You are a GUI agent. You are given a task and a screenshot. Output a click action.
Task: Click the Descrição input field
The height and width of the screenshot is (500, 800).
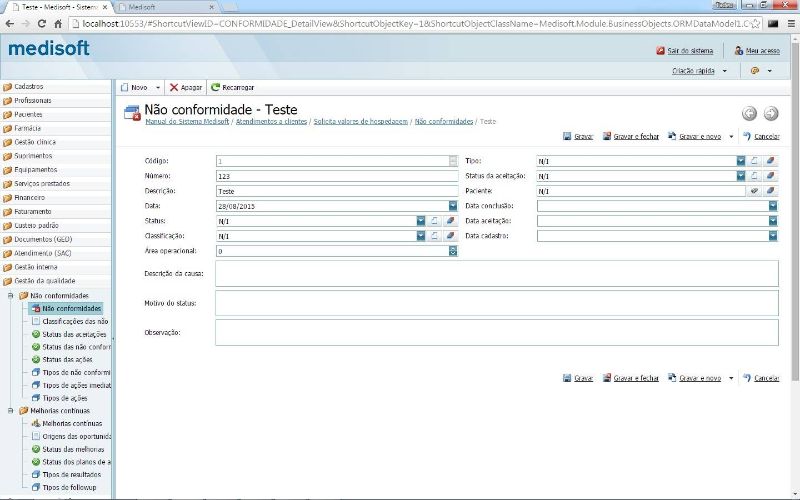point(337,191)
